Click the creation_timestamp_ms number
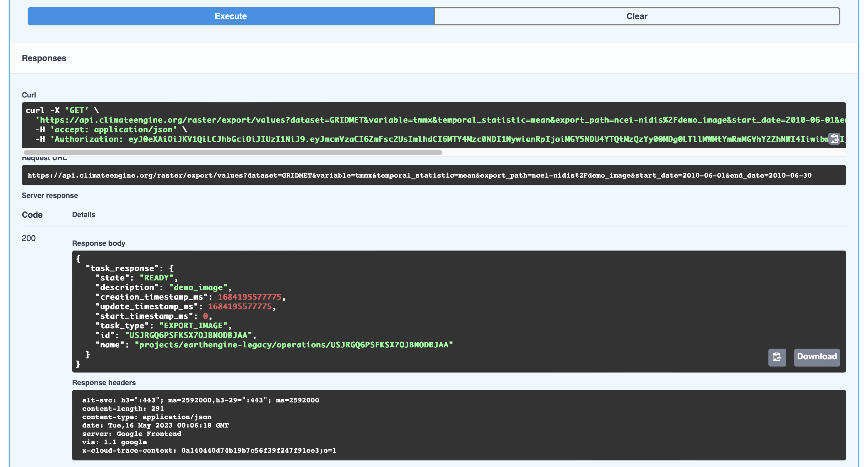 coord(249,297)
